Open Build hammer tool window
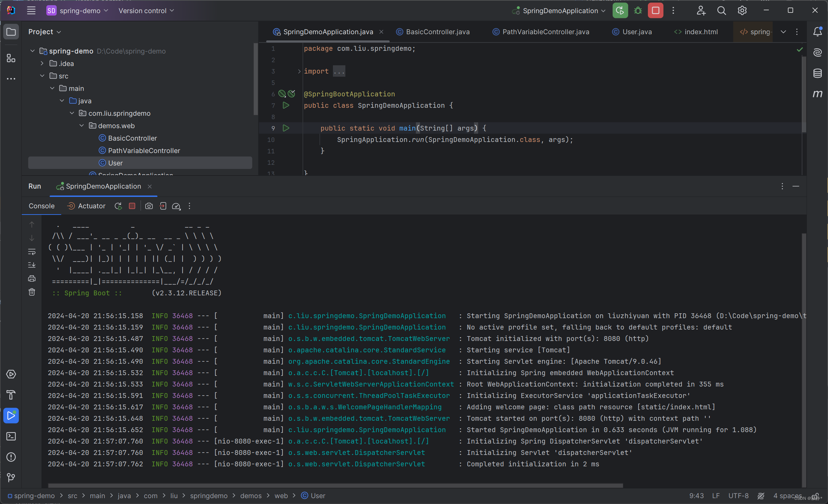Image resolution: width=828 pixels, height=504 pixels. (11, 395)
